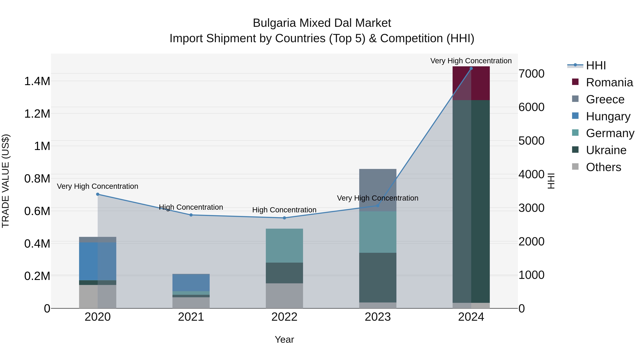Click the 2020 x-axis label

click(98, 317)
